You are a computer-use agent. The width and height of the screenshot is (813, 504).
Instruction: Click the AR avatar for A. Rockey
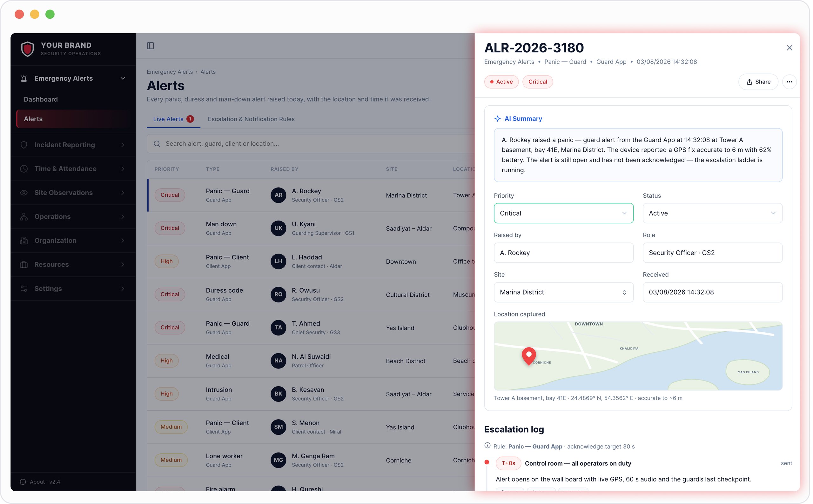[278, 195]
